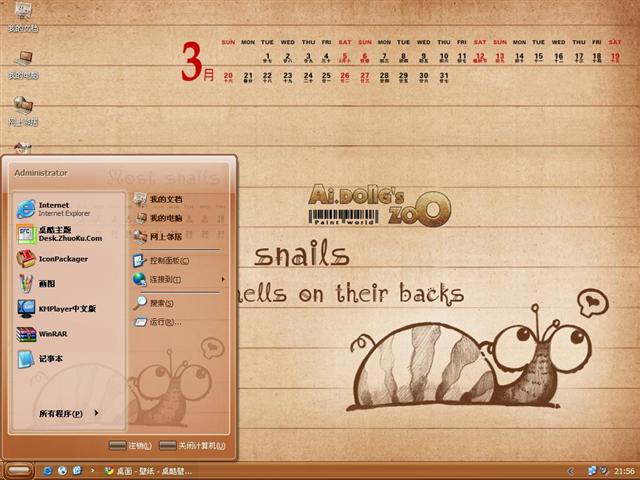Expand hidden tray icons arrow

(571, 471)
